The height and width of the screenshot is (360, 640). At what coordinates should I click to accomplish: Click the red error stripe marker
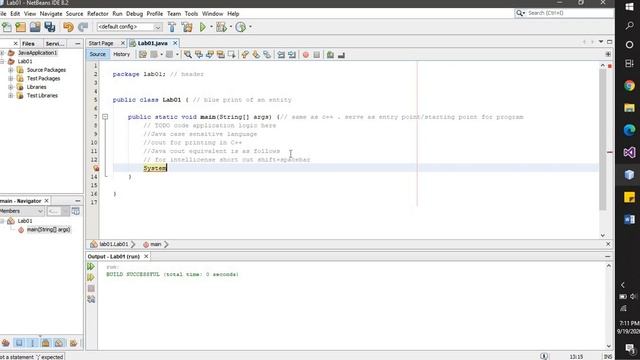click(x=610, y=152)
